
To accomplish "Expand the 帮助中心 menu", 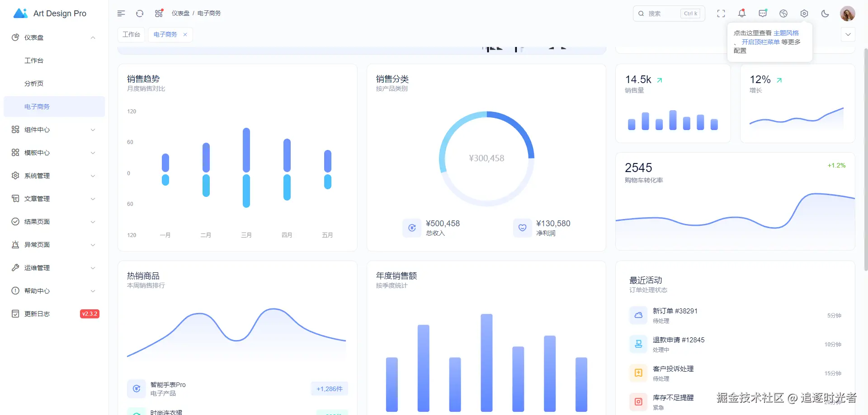I will [54, 291].
